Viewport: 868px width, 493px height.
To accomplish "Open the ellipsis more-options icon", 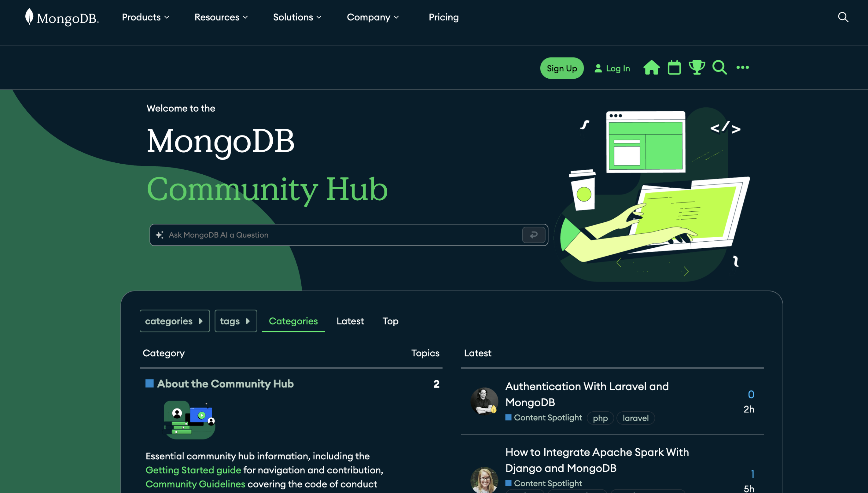I will point(742,67).
